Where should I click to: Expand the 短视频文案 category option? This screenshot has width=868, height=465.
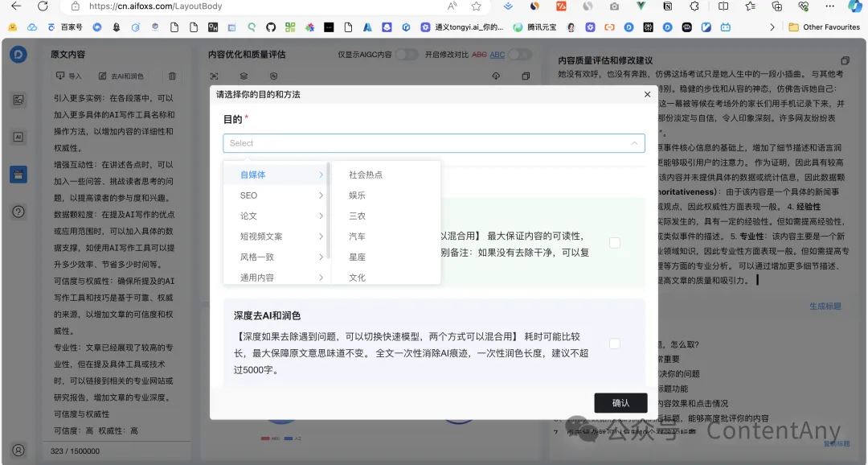click(276, 237)
